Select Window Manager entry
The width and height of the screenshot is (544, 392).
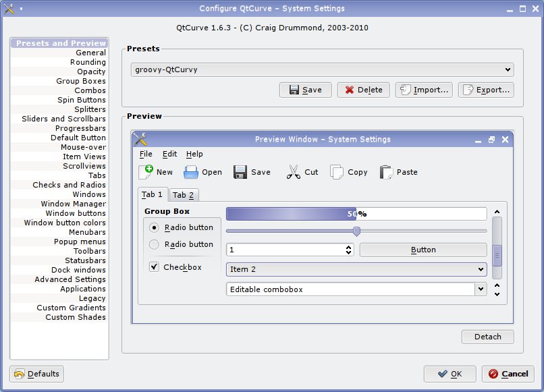(x=59, y=204)
